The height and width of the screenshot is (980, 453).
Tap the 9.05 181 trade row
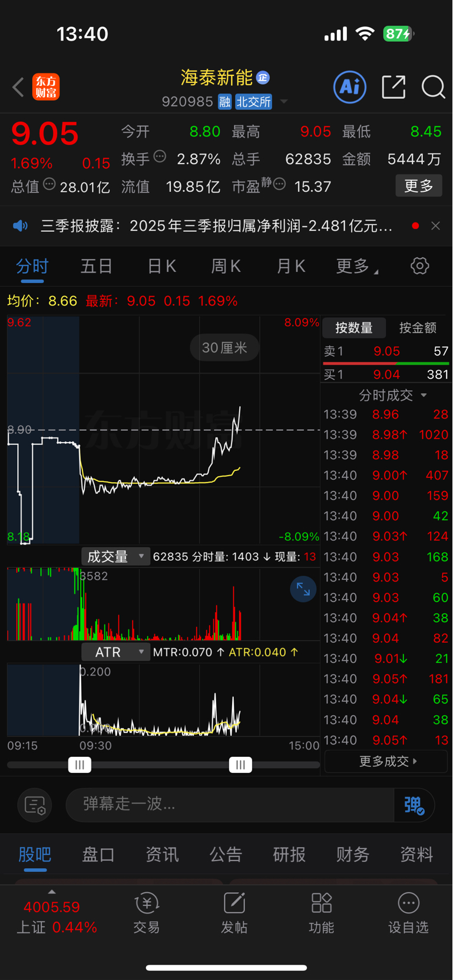click(x=386, y=679)
